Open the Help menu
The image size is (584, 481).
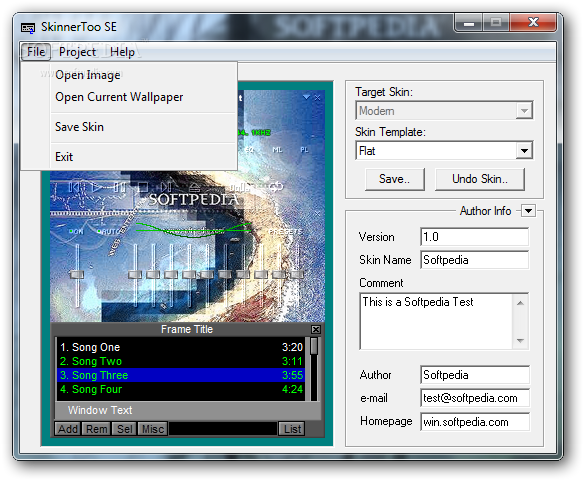tap(122, 52)
